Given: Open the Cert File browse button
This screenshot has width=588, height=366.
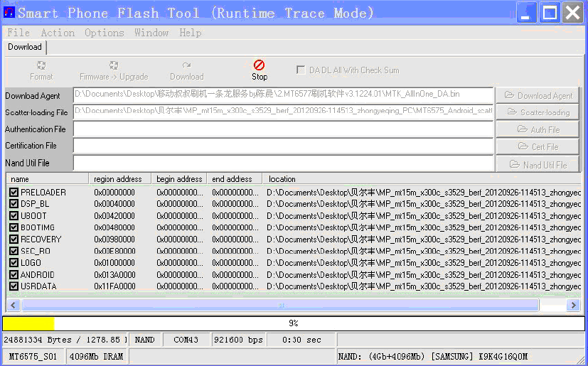Looking at the screenshot, I should [x=538, y=146].
